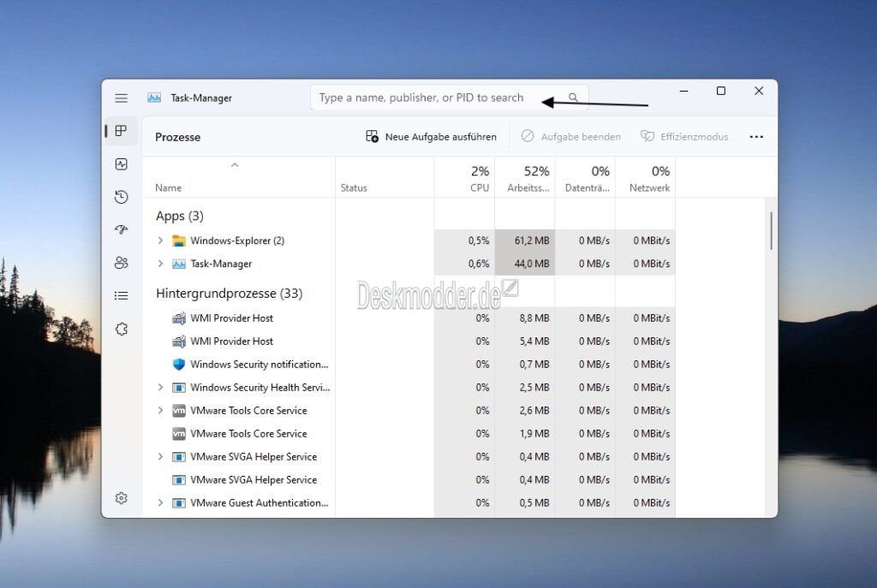The image size is (877, 588).
Task: Sort by Arbeitsspeicher column header
Action: pyautogui.click(x=527, y=178)
